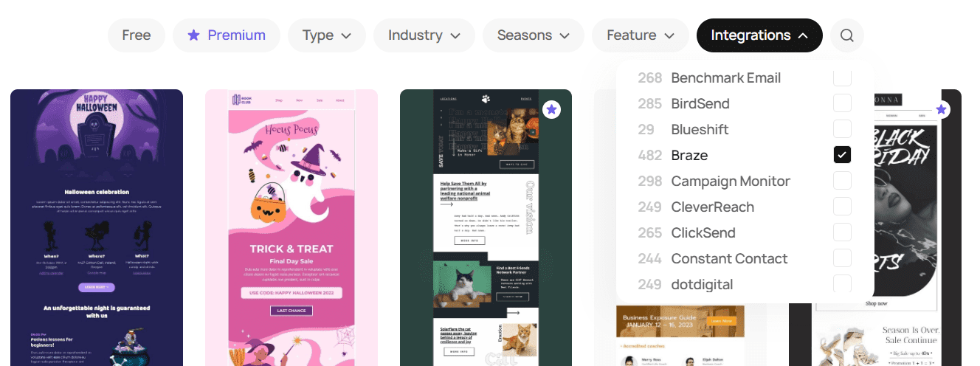Check the Campaign Monitor checkbox
The height and width of the screenshot is (366, 980).
pyautogui.click(x=842, y=181)
